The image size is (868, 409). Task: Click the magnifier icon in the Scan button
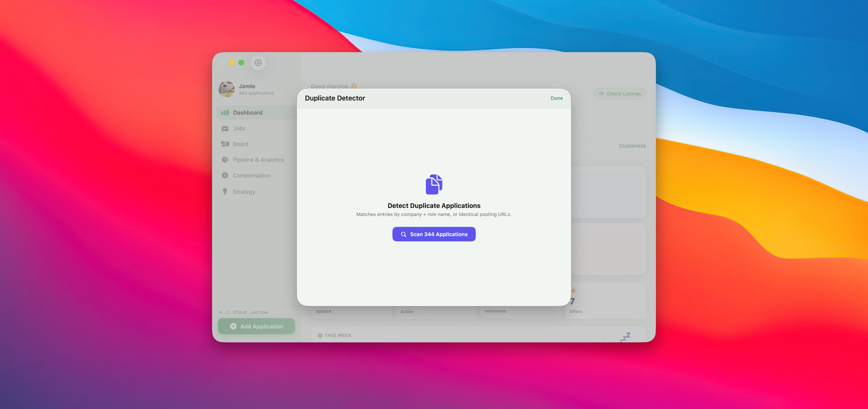tap(403, 234)
